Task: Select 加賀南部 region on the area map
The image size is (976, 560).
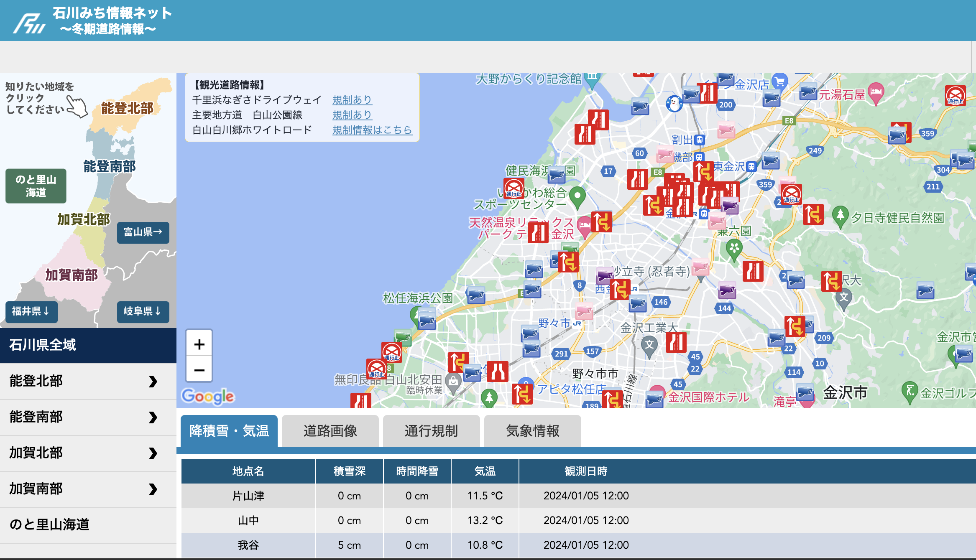Action: coord(72,275)
